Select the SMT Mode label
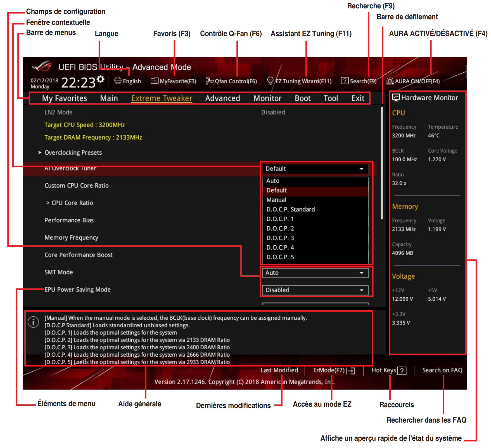491x448 pixels. click(59, 272)
